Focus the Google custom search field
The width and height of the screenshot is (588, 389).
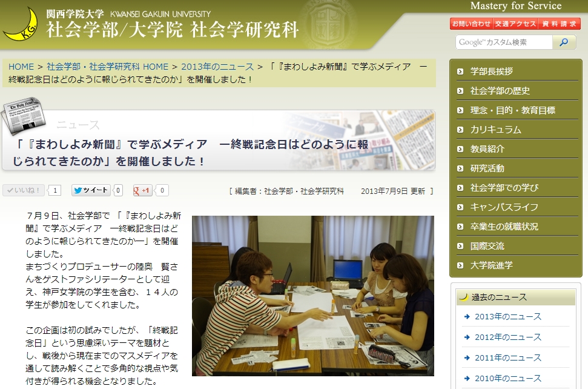503,42
